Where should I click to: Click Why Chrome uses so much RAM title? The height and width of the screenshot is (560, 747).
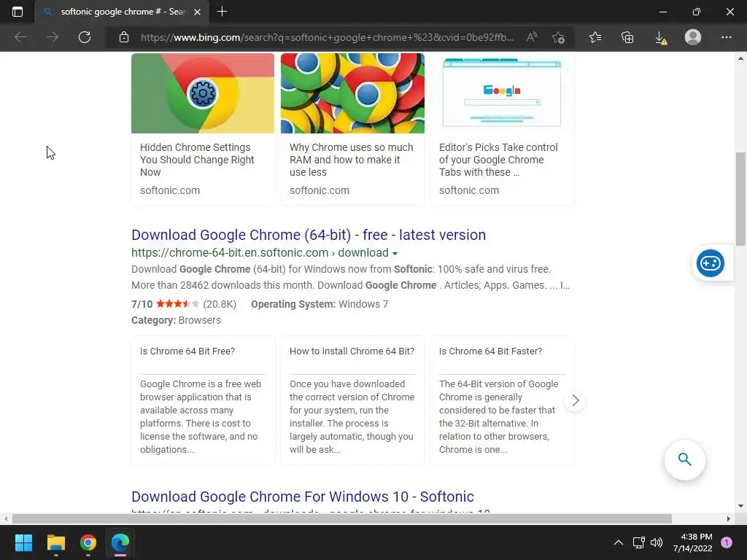click(351, 160)
